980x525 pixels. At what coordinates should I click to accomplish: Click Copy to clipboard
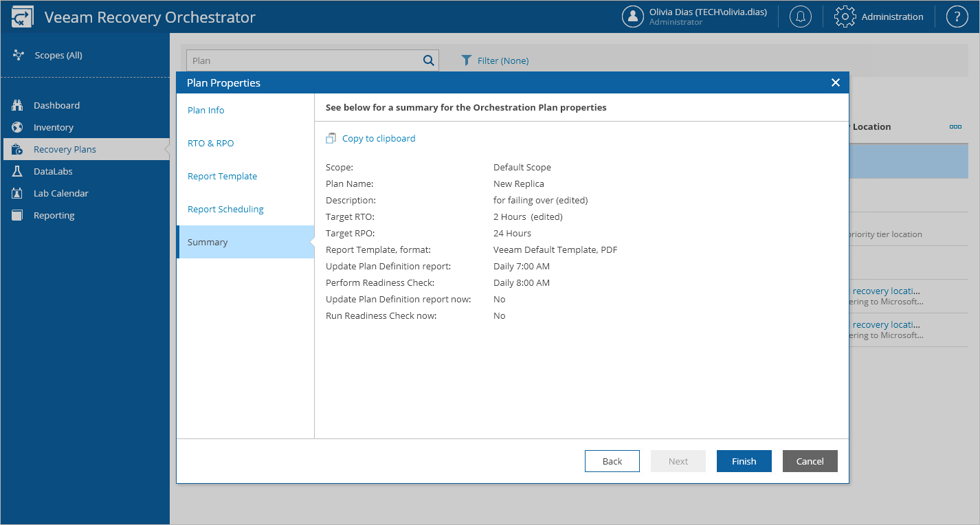378,138
